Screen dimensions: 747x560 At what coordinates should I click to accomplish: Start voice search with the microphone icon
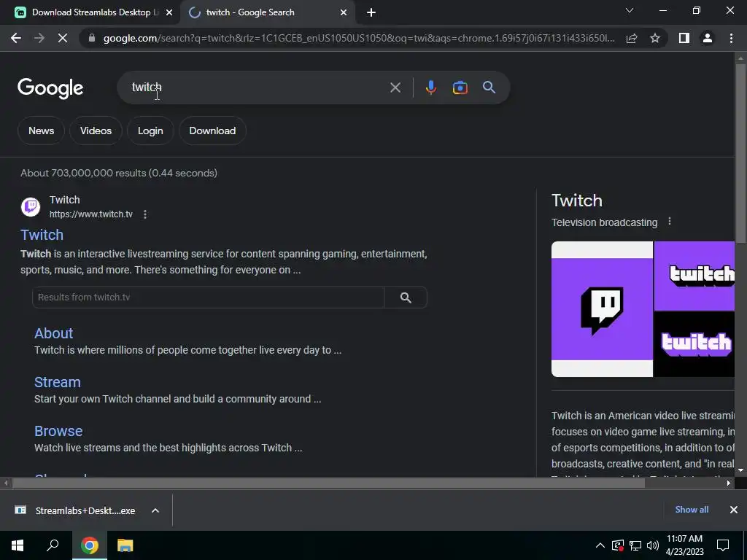click(x=430, y=87)
